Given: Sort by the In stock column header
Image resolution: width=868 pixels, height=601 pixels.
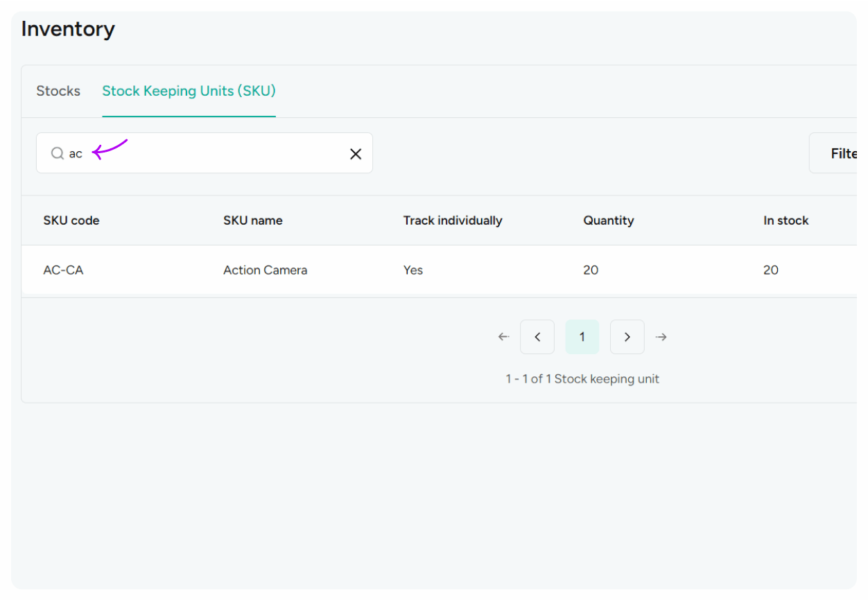Looking at the screenshot, I should (785, 220).
